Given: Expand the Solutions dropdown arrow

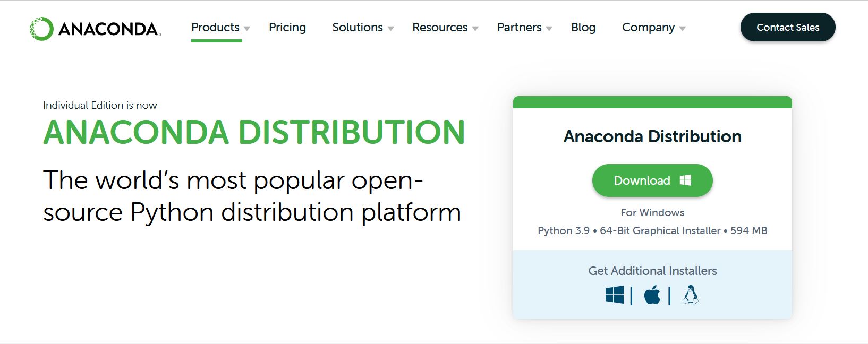Looking at the screenshot, I should (390, 29).
